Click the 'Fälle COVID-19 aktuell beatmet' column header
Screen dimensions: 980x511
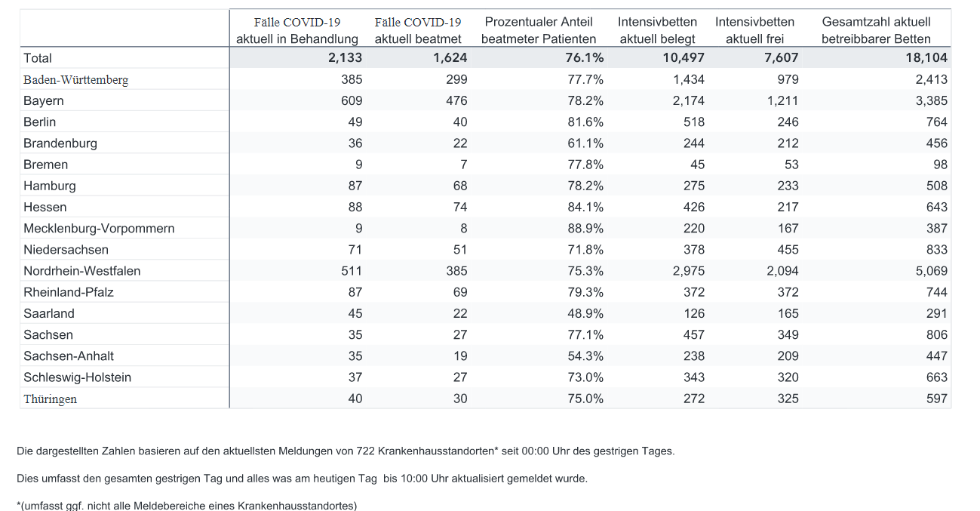418,30
